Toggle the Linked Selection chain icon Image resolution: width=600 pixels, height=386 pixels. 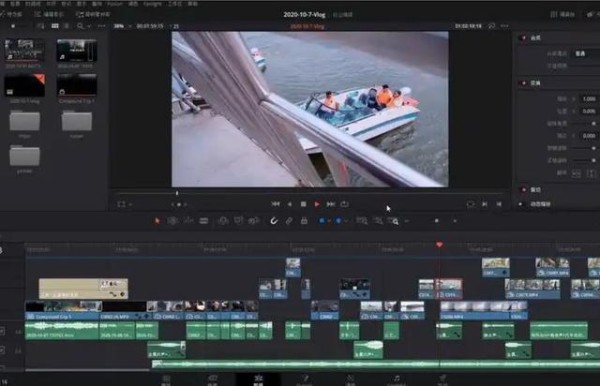point(289,221)
